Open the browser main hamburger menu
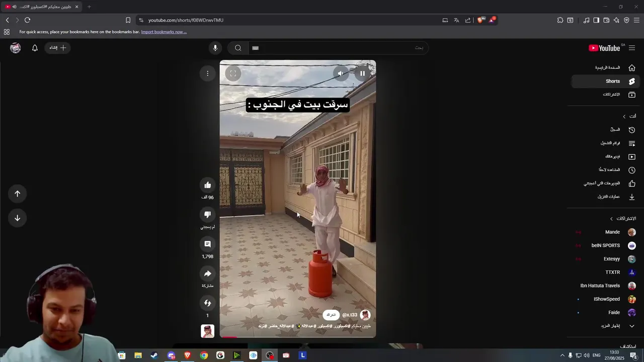The height and width of the screenshot is (362, 644). (x=636, y=20)
